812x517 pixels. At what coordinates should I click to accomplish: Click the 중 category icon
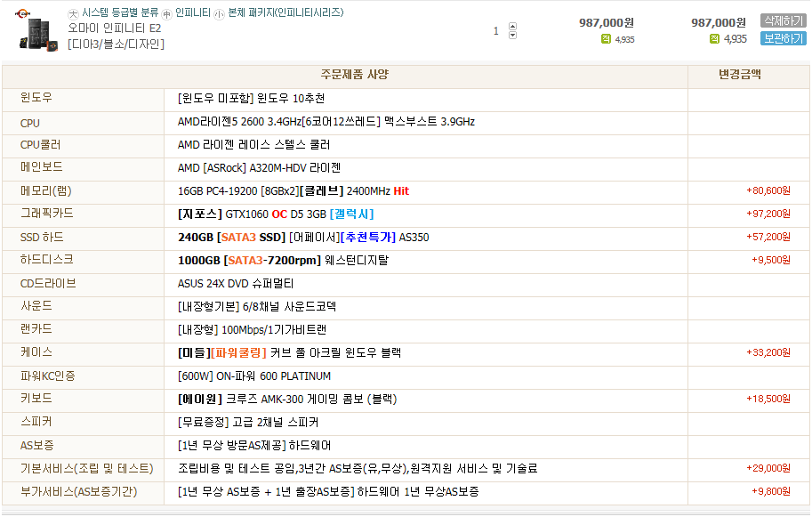pos(166,14)
